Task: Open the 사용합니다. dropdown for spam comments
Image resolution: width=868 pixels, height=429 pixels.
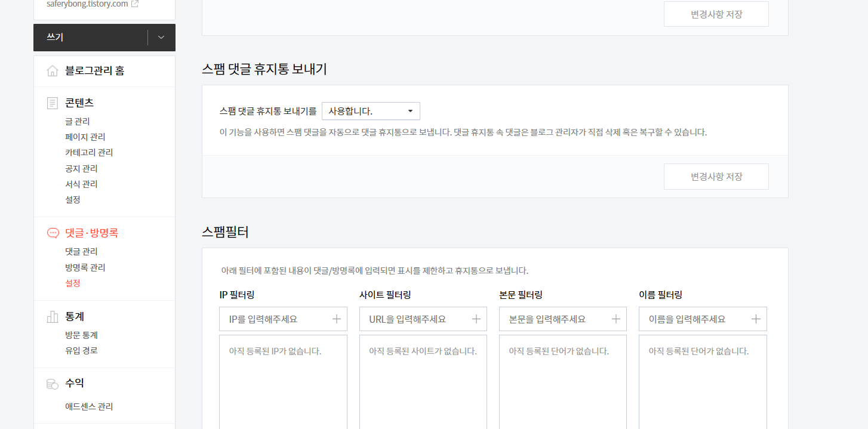Action: click(371, 111)
